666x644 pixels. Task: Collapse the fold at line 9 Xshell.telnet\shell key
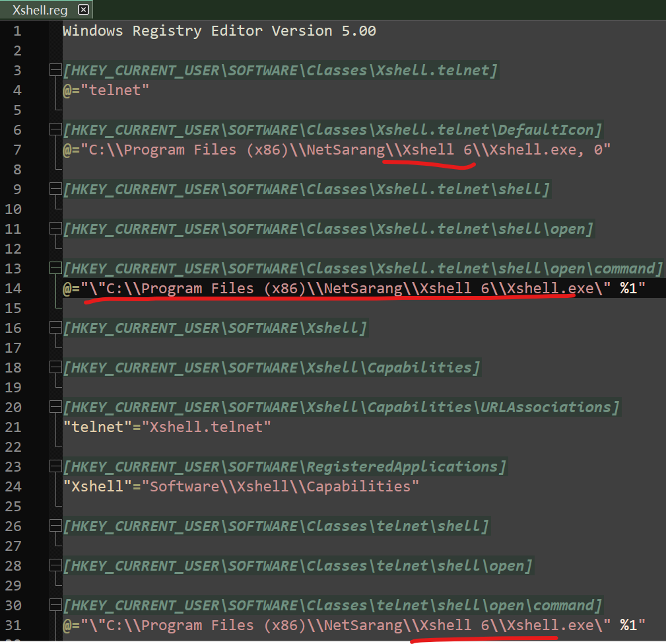(55, 189)
